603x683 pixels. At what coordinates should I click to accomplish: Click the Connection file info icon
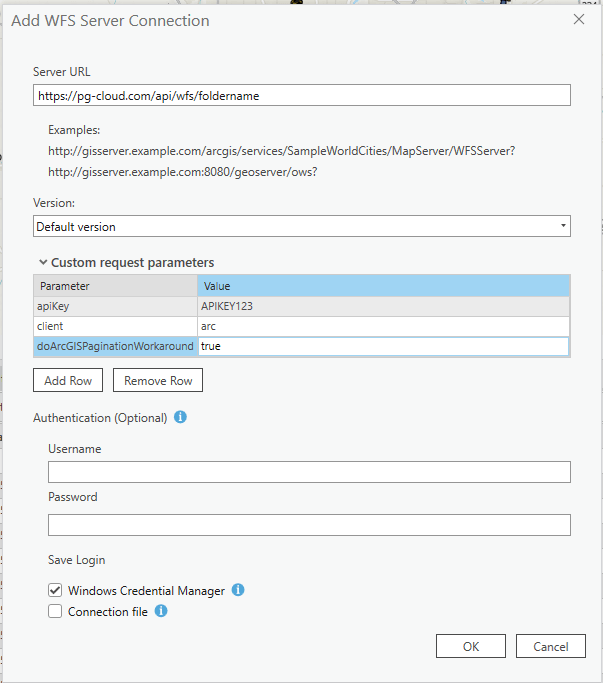click(161, 611)
